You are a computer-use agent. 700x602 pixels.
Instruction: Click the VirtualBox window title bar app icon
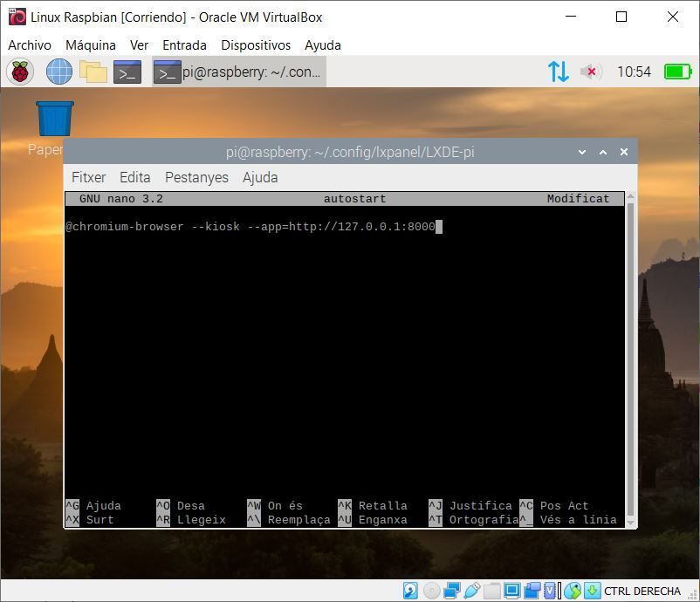click(x=17, y=17)
